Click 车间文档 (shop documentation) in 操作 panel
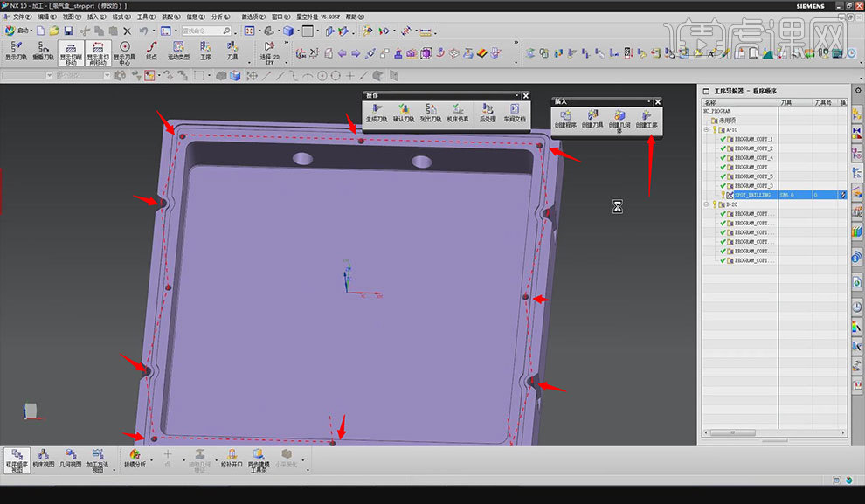Screen dimensions: 865x504 [x=515, y=113]
